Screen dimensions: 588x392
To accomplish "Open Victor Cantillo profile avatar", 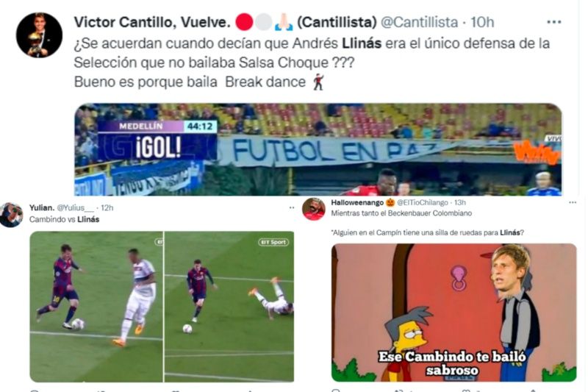I will pos(39,35).
